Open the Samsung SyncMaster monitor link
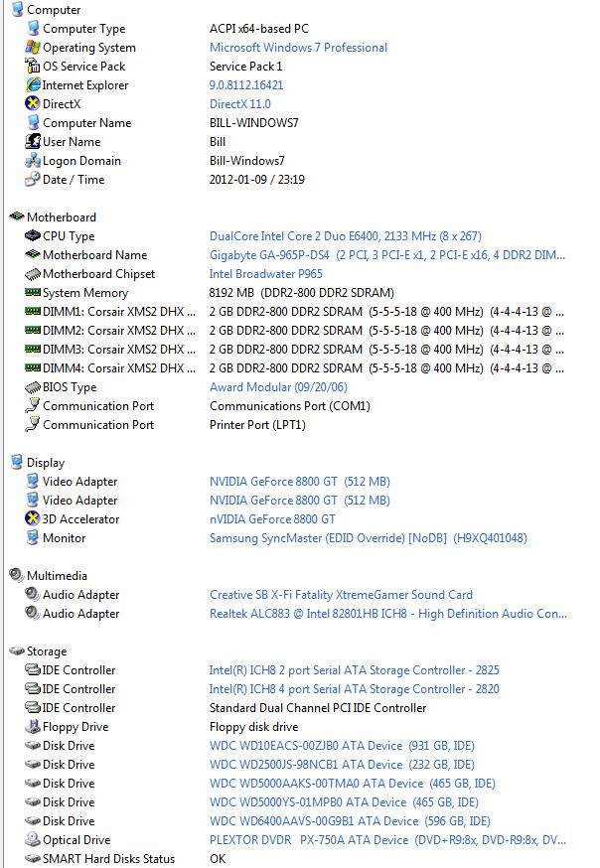 (369, 538)
